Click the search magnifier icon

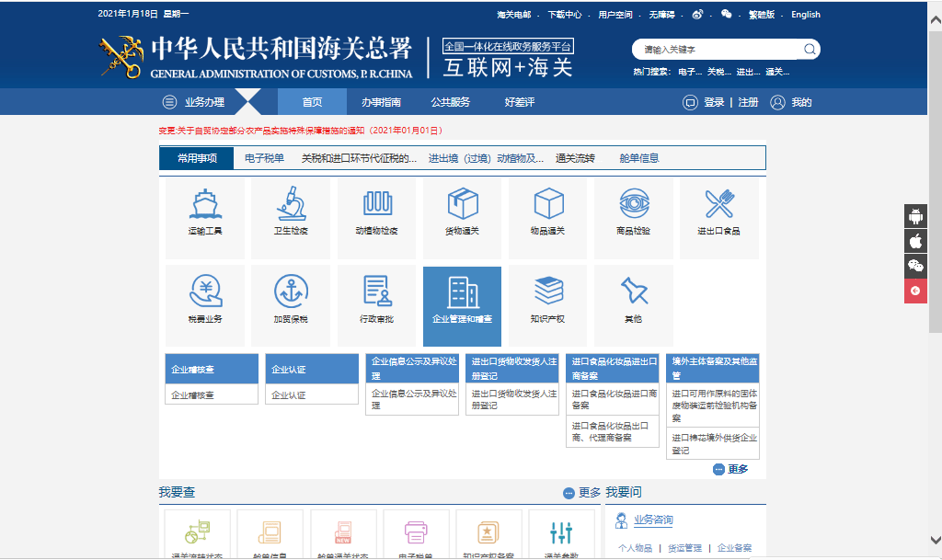tap(810, 50)
